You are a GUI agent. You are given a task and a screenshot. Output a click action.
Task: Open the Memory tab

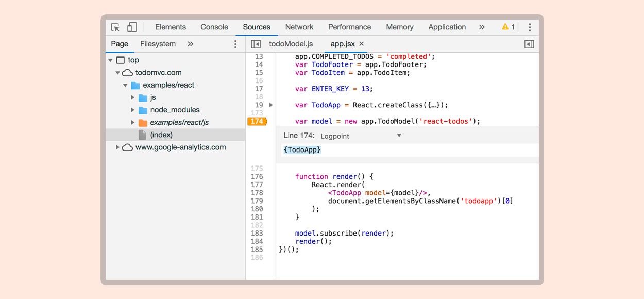400,27
